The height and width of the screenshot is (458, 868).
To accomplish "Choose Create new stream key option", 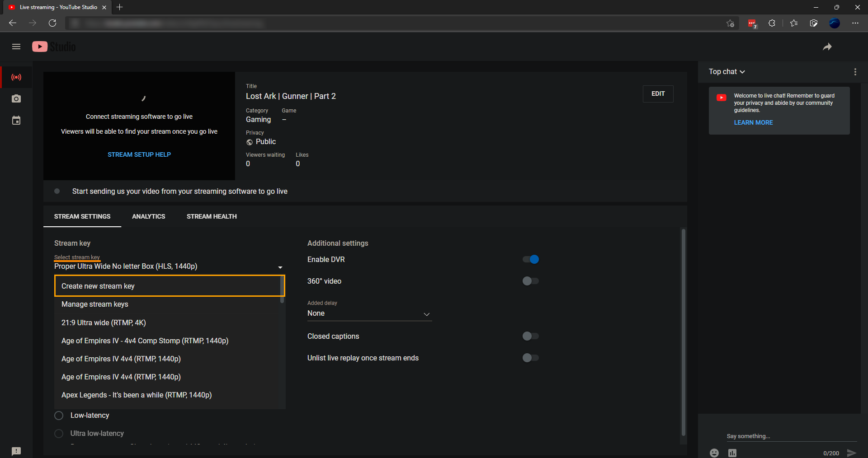I will click(x=170, y=286).
